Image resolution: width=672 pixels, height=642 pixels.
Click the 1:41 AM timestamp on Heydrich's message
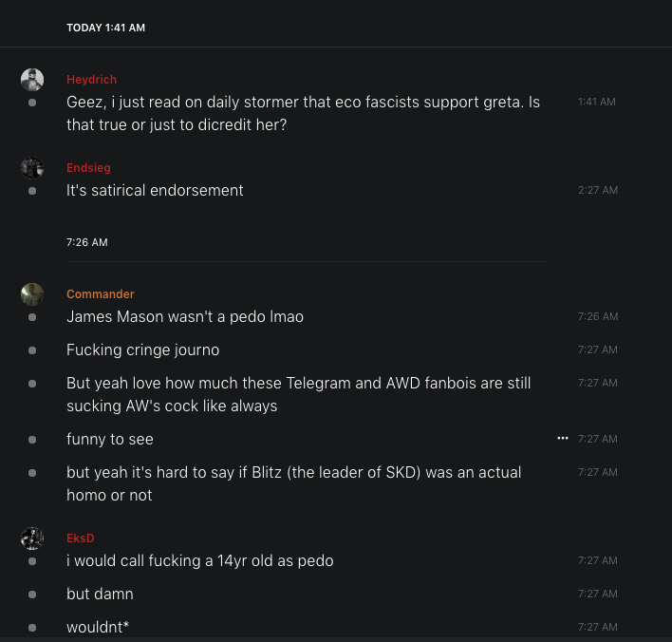coord(596,102)
